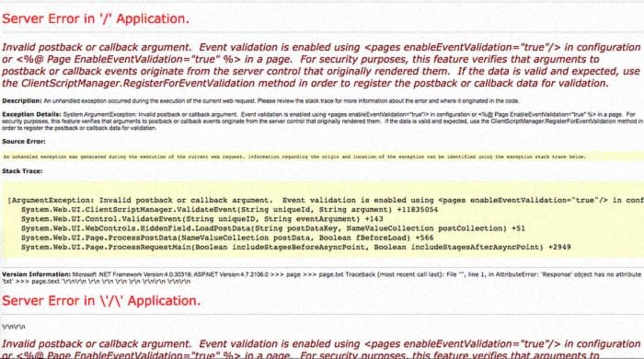Click the second 'Server Error in \'/\' Application.' heading

pyautogui.click(x=101, y=301)
